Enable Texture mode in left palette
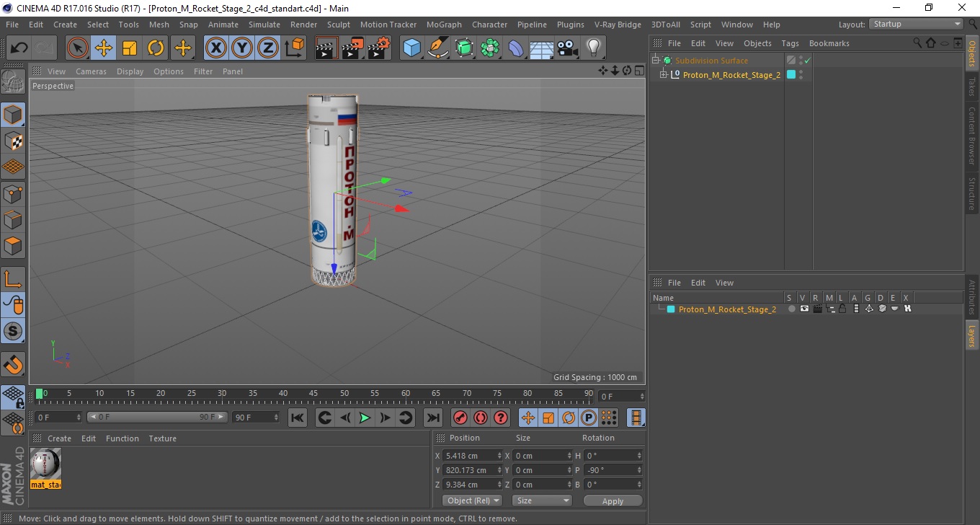 coord(13,141)
